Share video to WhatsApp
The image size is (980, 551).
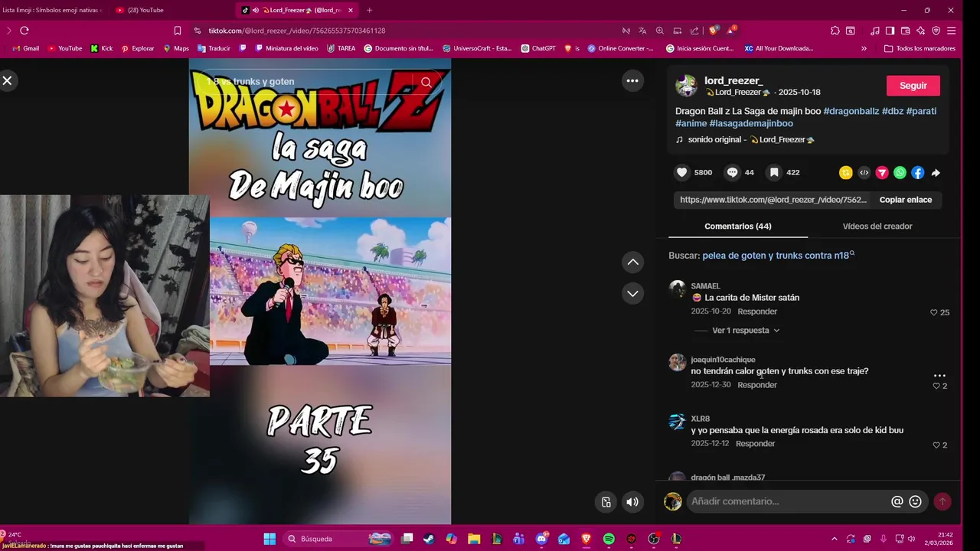900,173
